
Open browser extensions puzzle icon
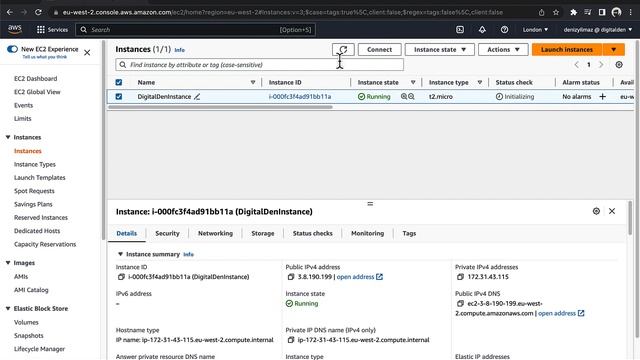[573, 12]
